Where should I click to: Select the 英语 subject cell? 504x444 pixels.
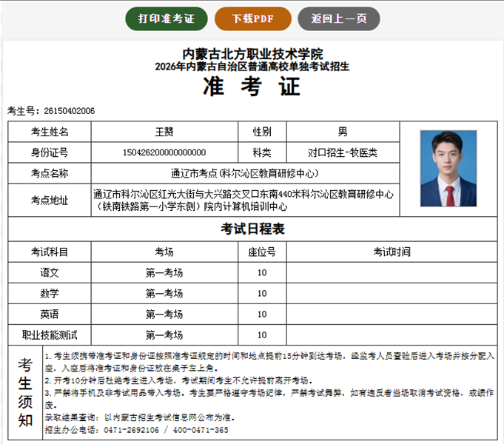pyautogui.click(x=50, y=314)
